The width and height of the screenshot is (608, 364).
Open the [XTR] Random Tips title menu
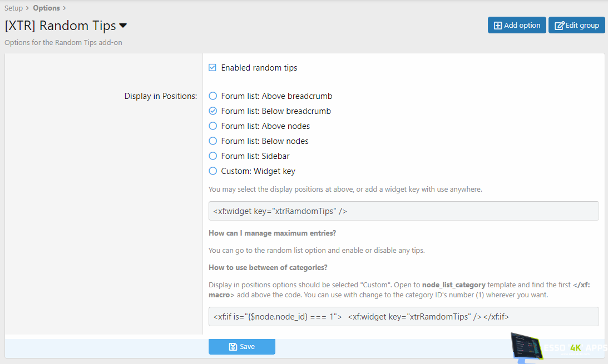click(60, 26)
